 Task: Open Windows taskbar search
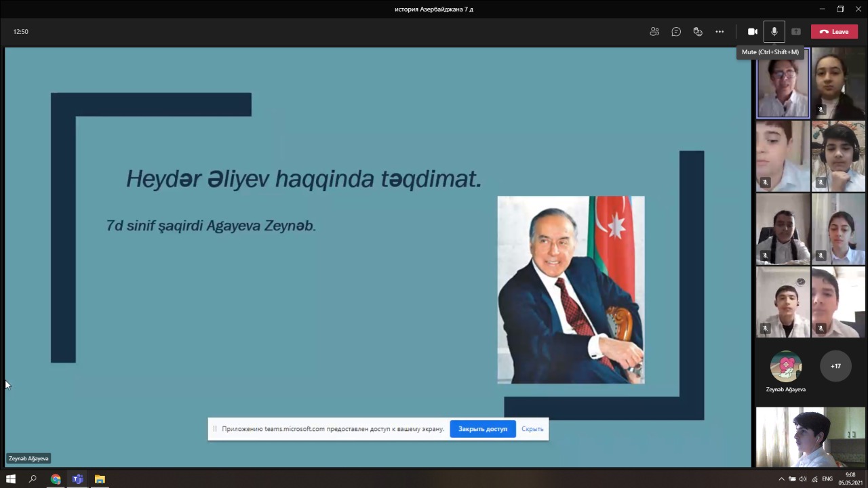pyautogui.click(x=33, y=479)
